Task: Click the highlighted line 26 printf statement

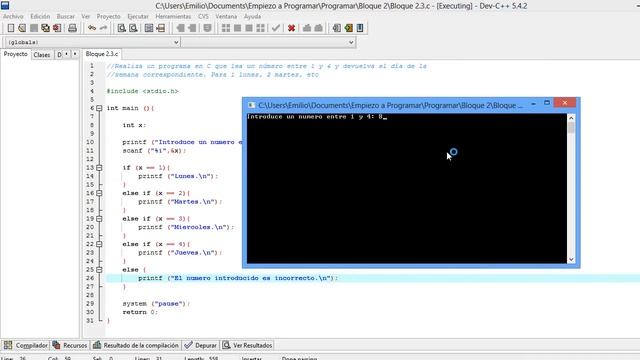Action: tap(238, 278)
